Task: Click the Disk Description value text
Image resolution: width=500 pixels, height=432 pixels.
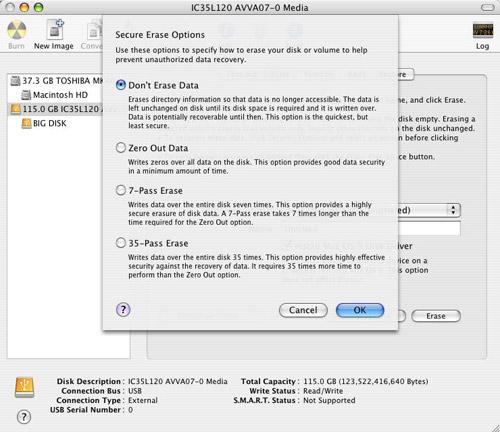Action: point(178,381)
